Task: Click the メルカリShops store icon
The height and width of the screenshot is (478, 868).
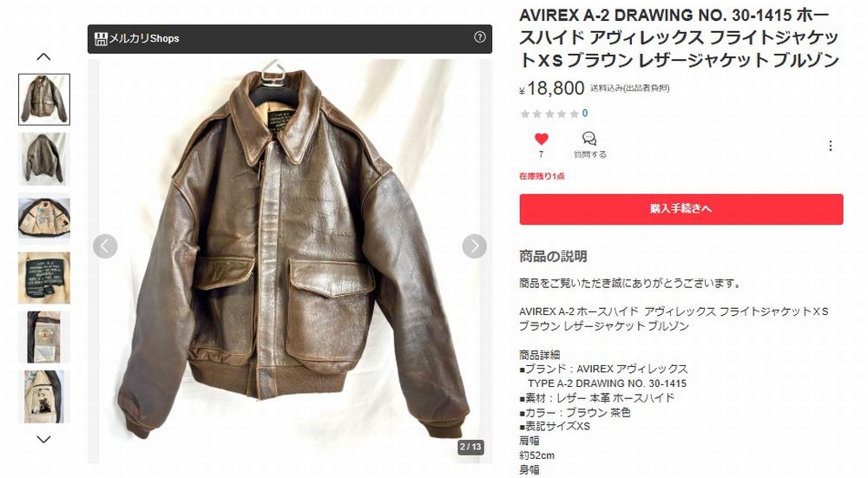Action: click(101, 39)
